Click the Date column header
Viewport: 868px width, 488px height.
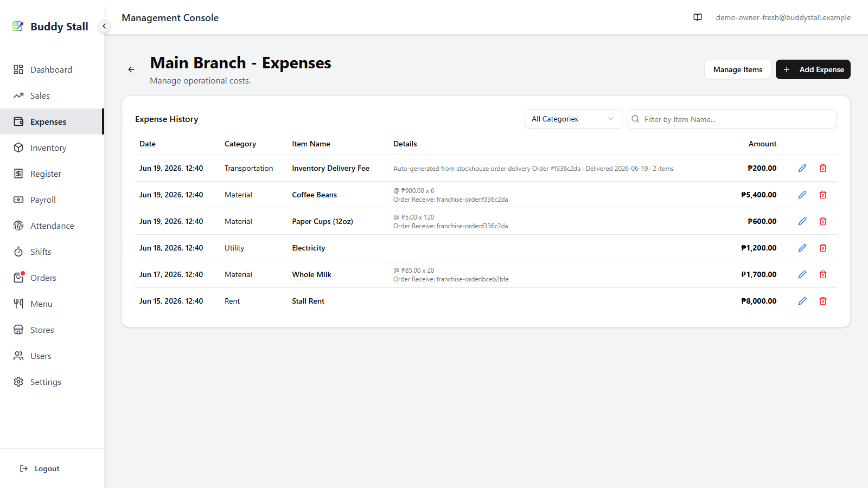pyautogui.click(x=148, y=144)
